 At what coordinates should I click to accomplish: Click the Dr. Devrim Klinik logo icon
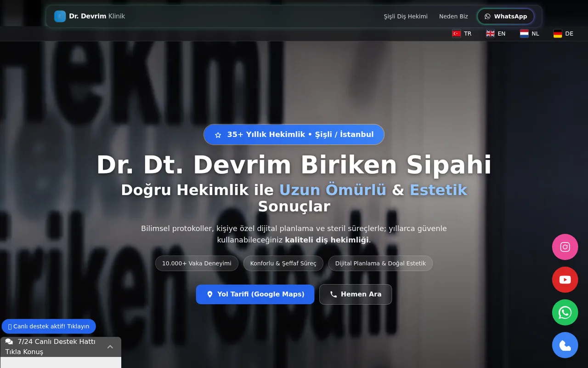[60, 17]
